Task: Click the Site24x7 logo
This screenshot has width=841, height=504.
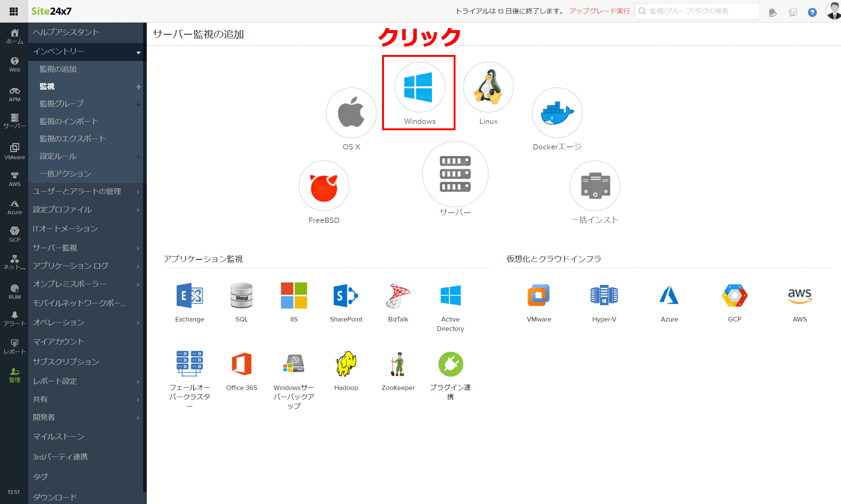Action: [x=51, y=11]
